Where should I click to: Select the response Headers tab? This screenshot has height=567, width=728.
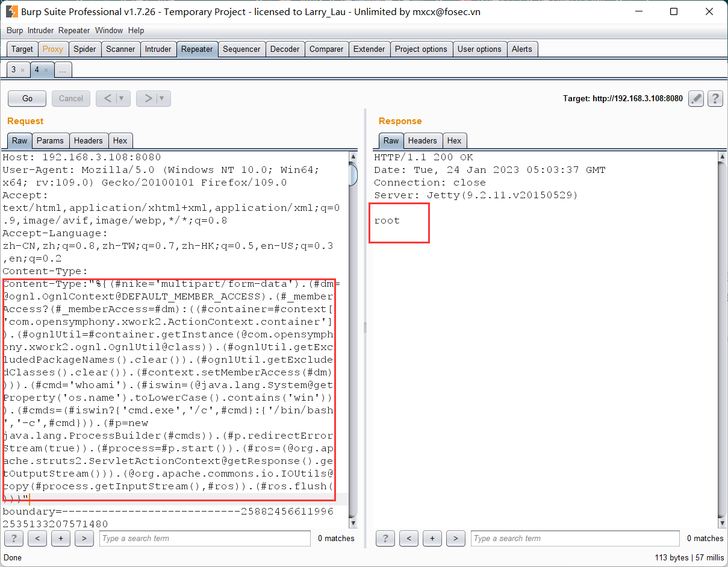click(x=423, y=140)
